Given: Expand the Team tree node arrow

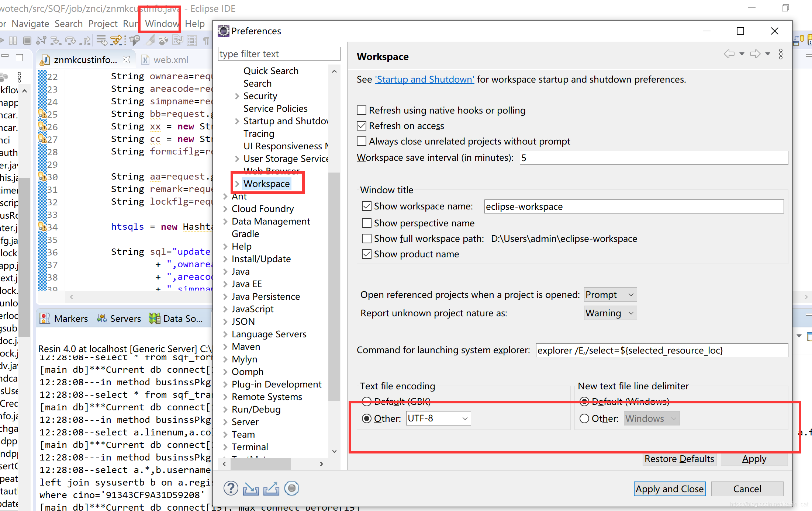Looking at the screenshot, I should click(225, 434).
